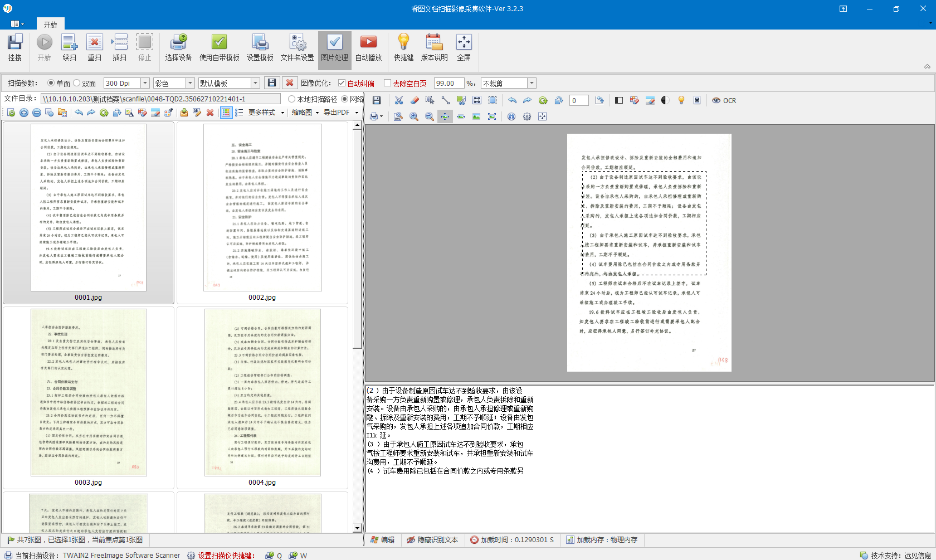
Task: Select the 网络 network path radio
Action: pos(345,99)
